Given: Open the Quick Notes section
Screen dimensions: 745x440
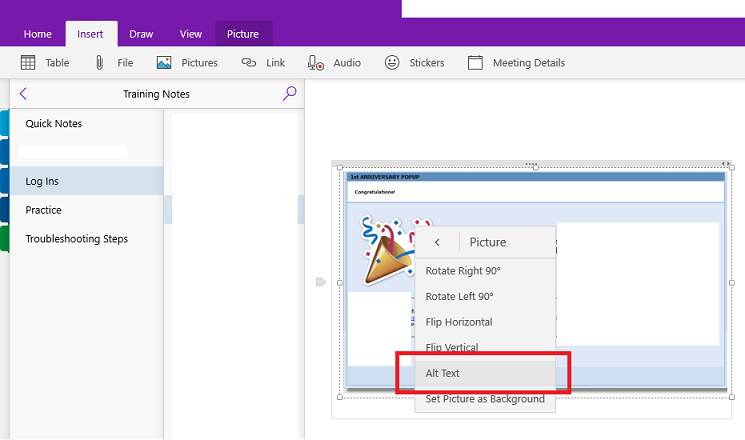Looking at the screenshot, I should pos(86,124).
